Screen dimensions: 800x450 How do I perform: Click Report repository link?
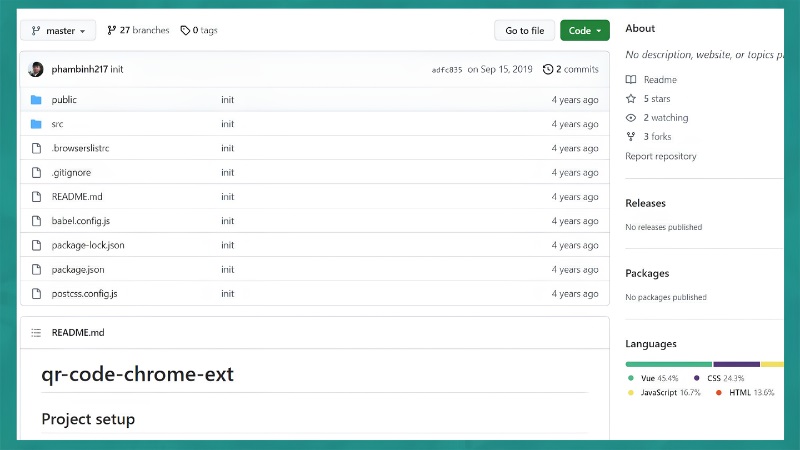[x=661, y=156]
